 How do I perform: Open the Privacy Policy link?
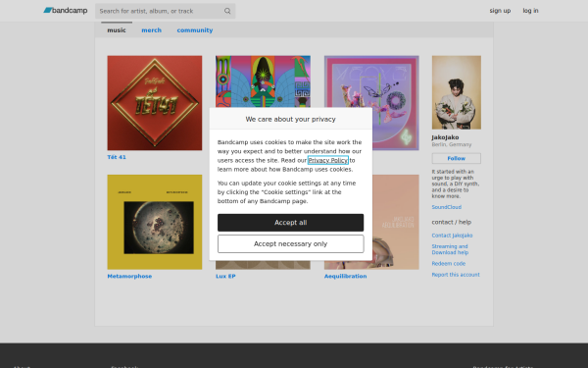pos(328,160)
